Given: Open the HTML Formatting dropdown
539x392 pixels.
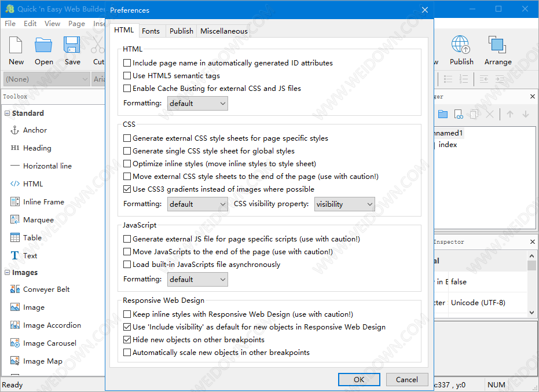Looking at the screenshot, I should [x=197, y=104].
